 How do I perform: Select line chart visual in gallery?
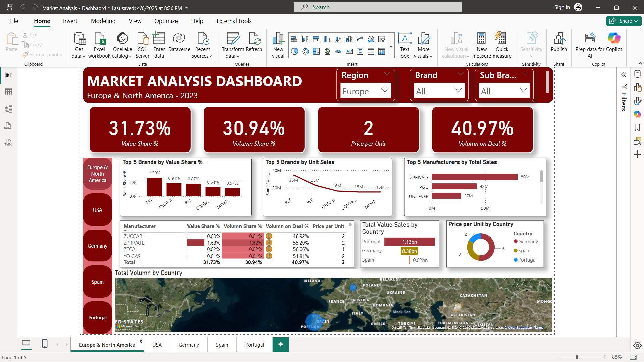pyautogui.click(x=360, y=39)
